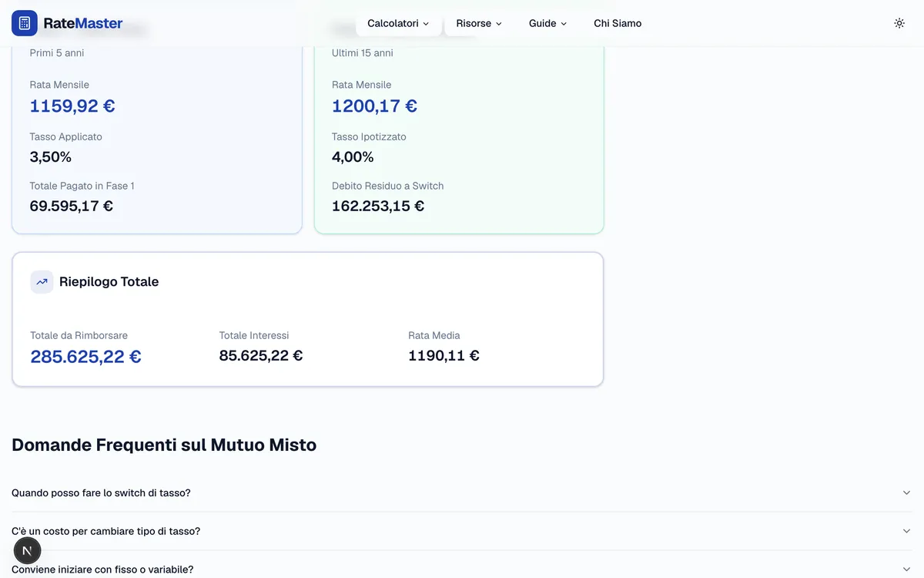Click the "Tasso Ipotizzato" label
The height and width of the screenshot is (578, 924).
369,136
